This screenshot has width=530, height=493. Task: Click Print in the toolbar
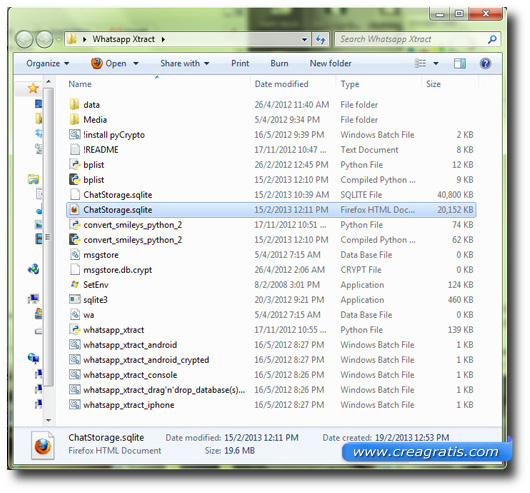coord(240,64)
